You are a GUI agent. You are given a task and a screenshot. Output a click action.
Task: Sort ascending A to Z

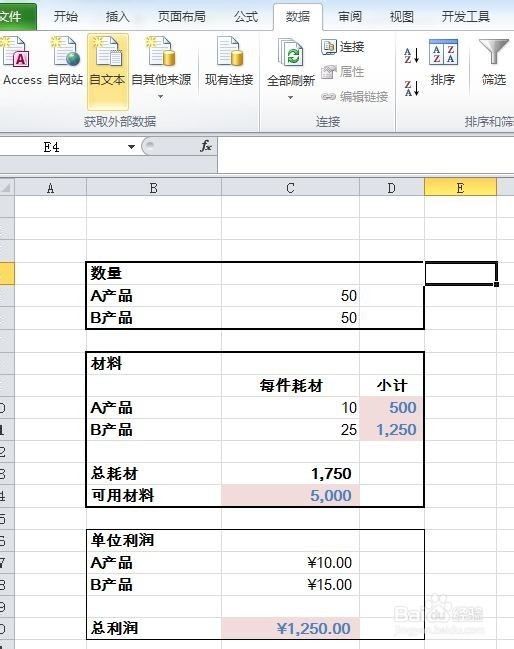[412, 55]
